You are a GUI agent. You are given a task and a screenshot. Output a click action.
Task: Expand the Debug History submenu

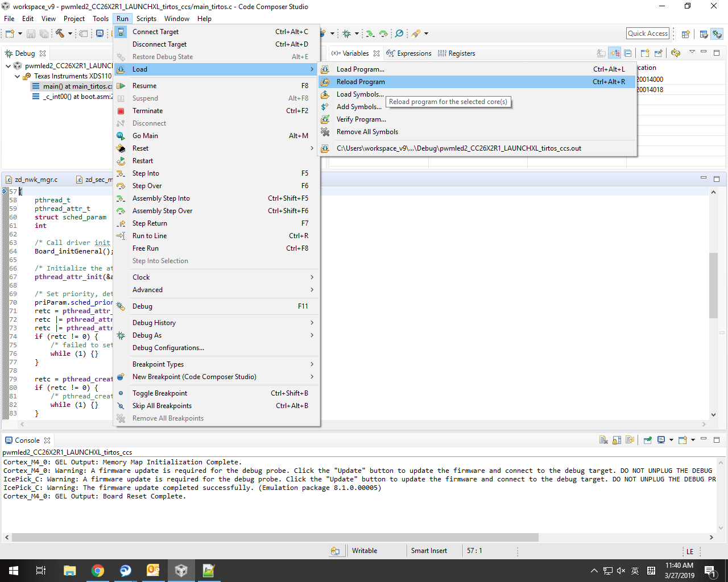coord(217,323)
